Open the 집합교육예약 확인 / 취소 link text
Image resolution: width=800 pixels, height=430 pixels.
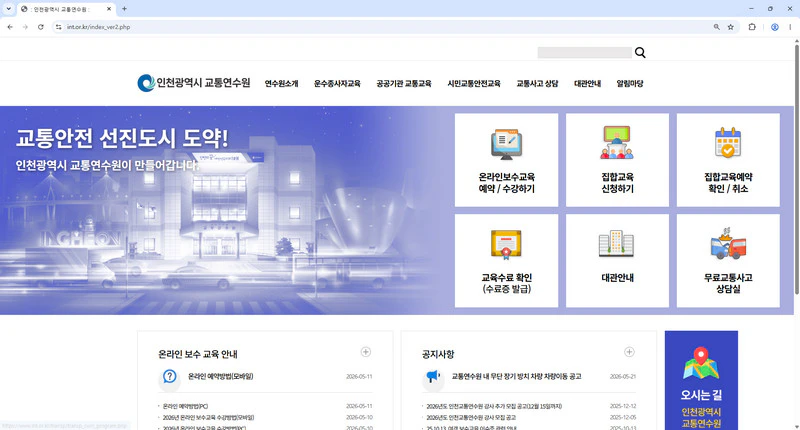(728, 183)
